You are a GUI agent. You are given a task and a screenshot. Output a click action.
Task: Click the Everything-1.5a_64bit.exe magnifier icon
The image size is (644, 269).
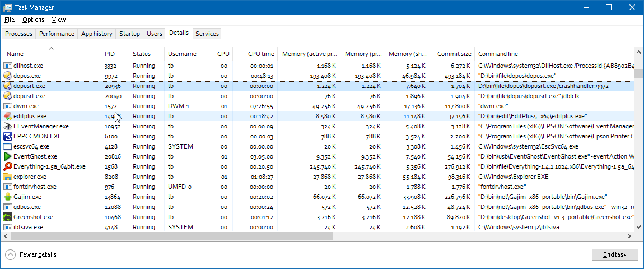tap(8, 166)
